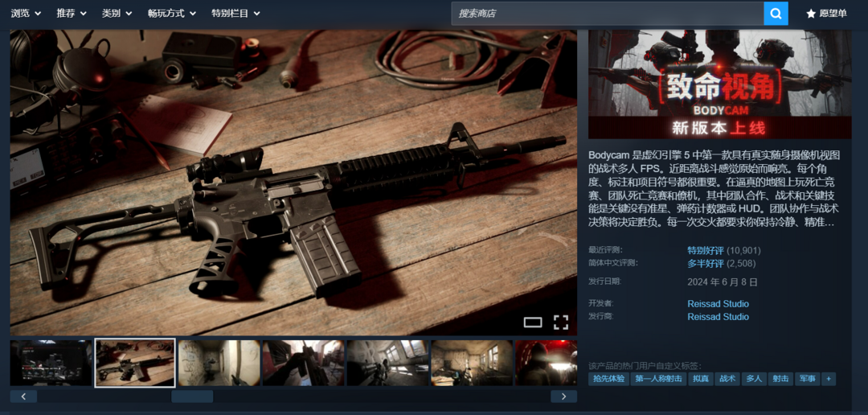The width and height of the screenshot is (868, 415).
Task: Open the empty room windows thumbnail
Action: coord(472,363)
